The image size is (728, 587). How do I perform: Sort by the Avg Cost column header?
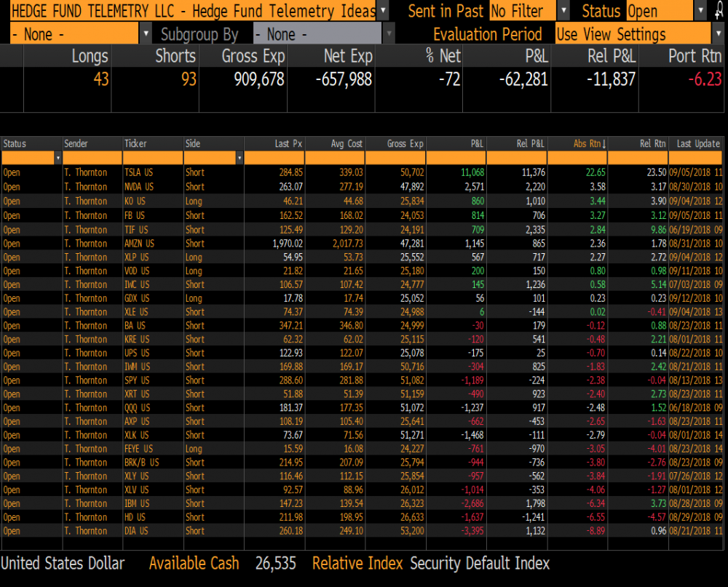(335, 144)
